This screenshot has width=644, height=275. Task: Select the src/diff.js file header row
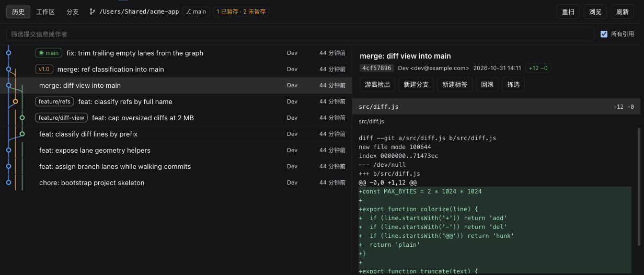(497, 107)
